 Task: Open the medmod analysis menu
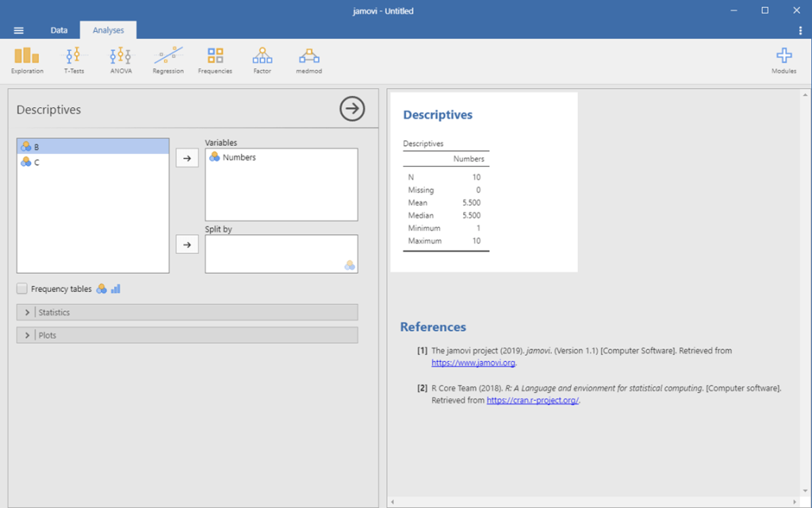(x=308, y=60)
